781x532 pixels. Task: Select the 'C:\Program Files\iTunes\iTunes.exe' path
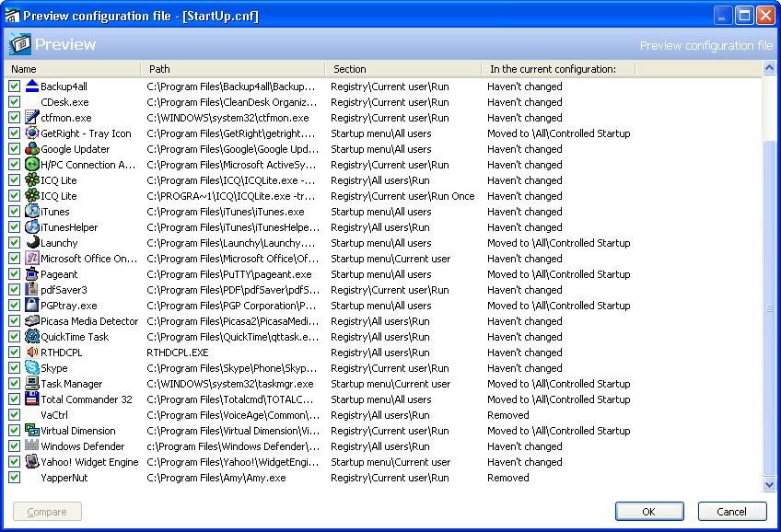point(225,212)
